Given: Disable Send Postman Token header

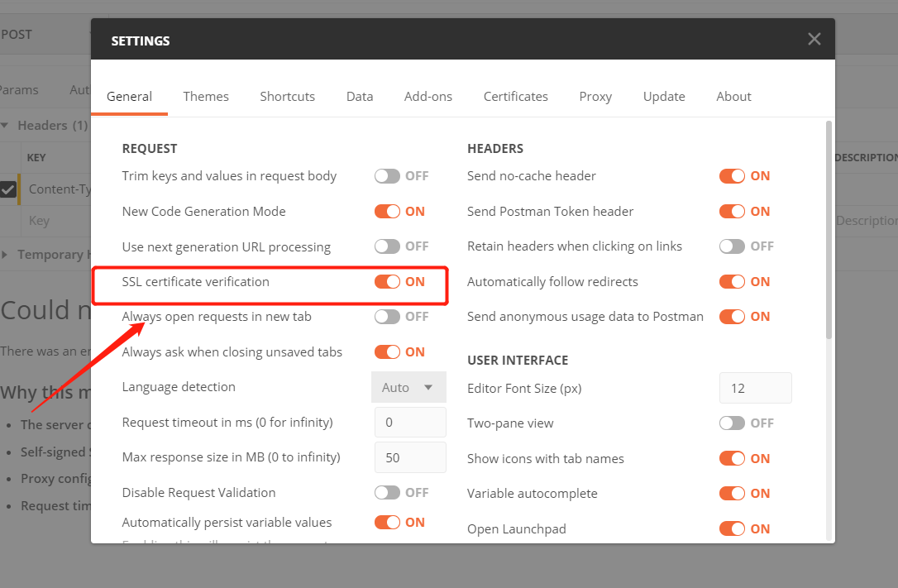Looking at the screenshot, I should pyautogui.click(x=733, y=211).
